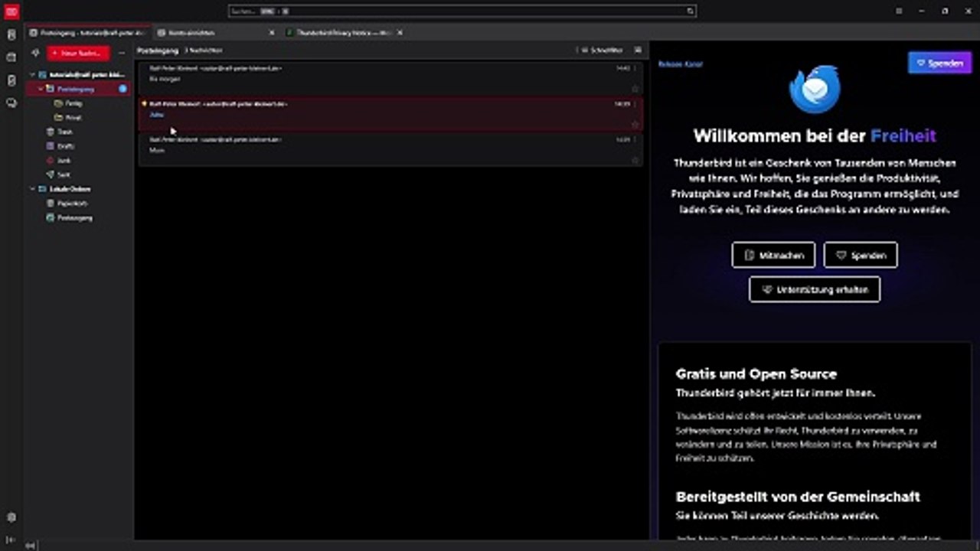Select the Lokale Ordner row
This screenshot has height=551, width=980.
[x=78, y=189]
